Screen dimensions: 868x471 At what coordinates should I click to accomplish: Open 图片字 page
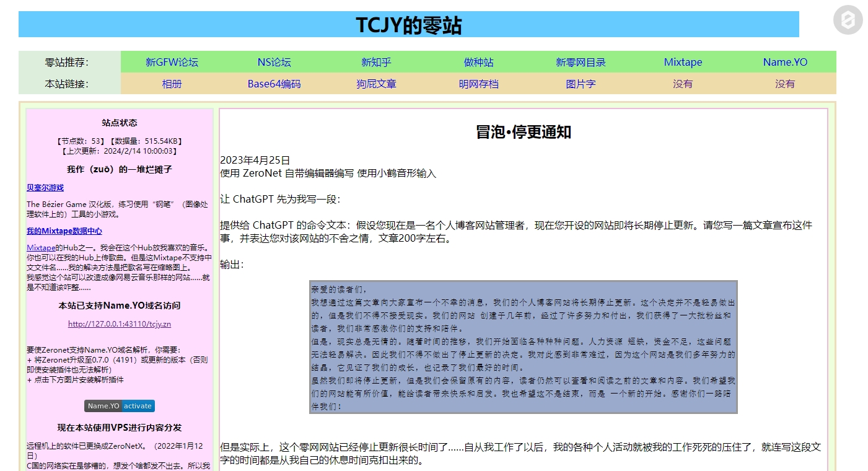581,84
